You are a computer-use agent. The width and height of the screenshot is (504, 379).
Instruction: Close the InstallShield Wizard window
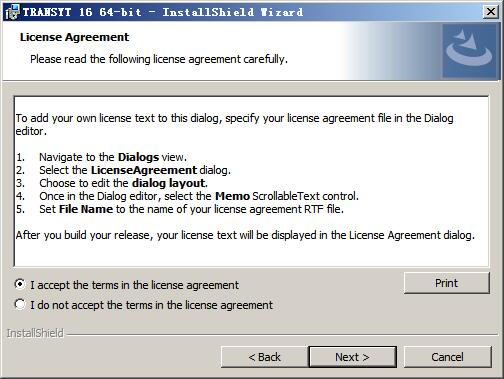491,12
